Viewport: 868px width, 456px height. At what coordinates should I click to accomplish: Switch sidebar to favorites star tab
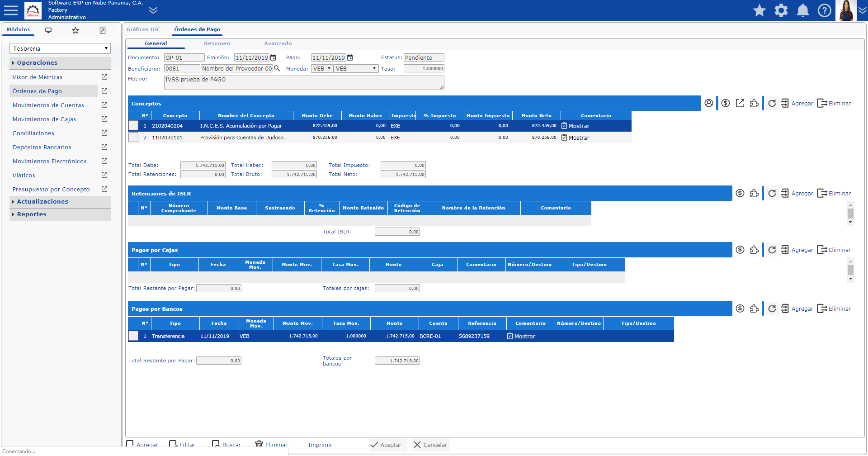(75, 30)
